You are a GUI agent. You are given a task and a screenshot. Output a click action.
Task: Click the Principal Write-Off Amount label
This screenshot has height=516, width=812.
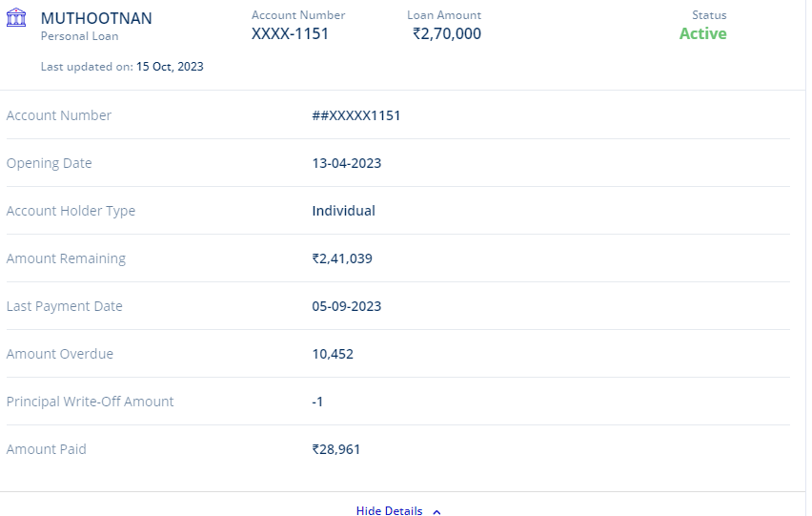(90, 402)
